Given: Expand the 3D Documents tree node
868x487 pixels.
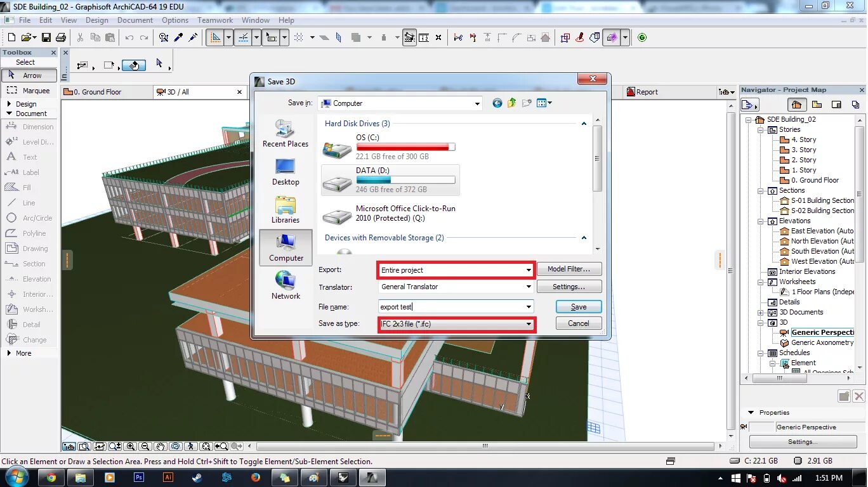Looking at the screenshot, I should tap(761, 313).
